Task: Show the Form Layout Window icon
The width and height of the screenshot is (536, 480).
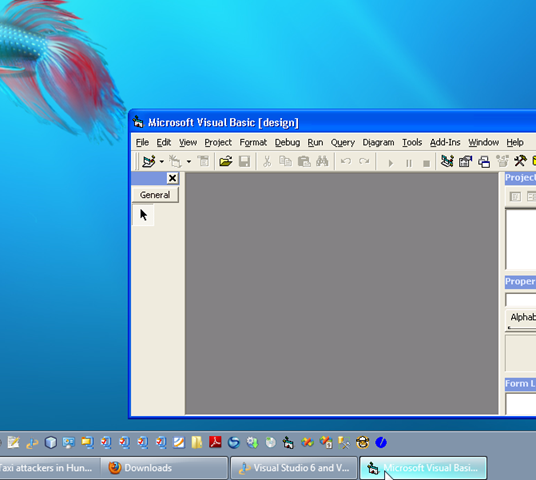Action: coord(484,161)
